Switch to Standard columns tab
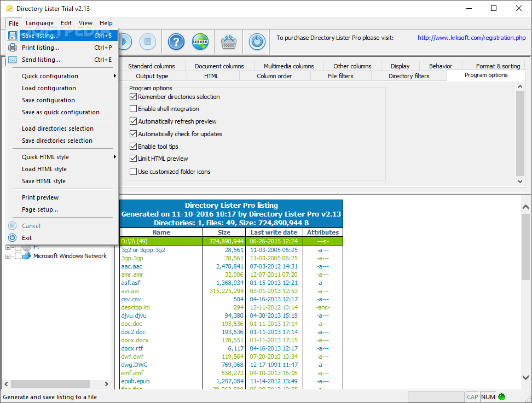This screenshot has height=403, width=532. click(x=151, y=66)
